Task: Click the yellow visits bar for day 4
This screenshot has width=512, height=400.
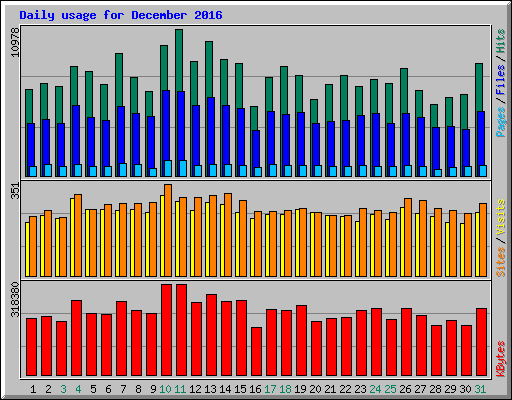Action: coord(72,237)
